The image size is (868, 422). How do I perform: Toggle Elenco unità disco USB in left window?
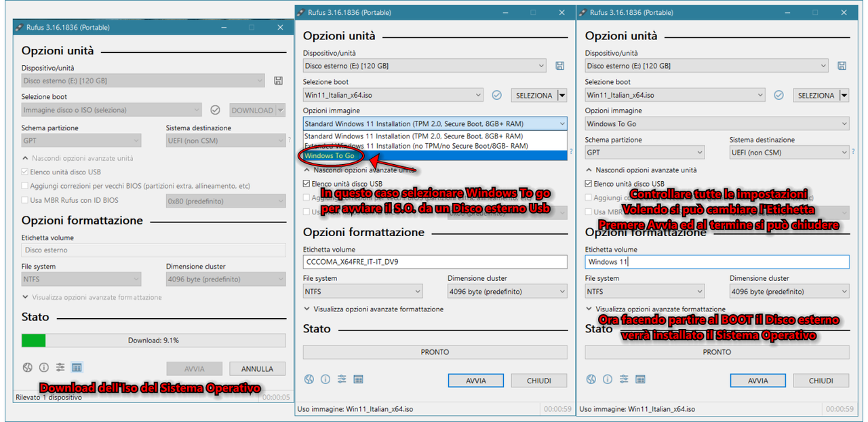click(x=25, y=172)
